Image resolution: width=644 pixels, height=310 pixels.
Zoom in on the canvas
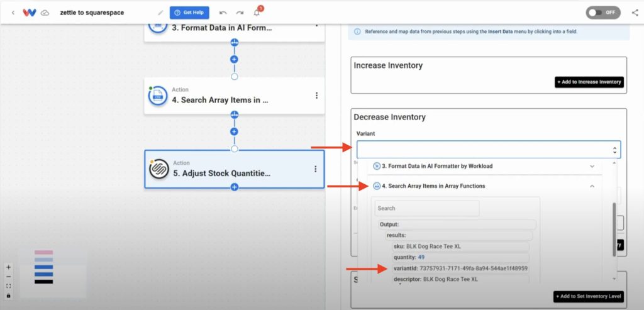(x=9, y=267)
